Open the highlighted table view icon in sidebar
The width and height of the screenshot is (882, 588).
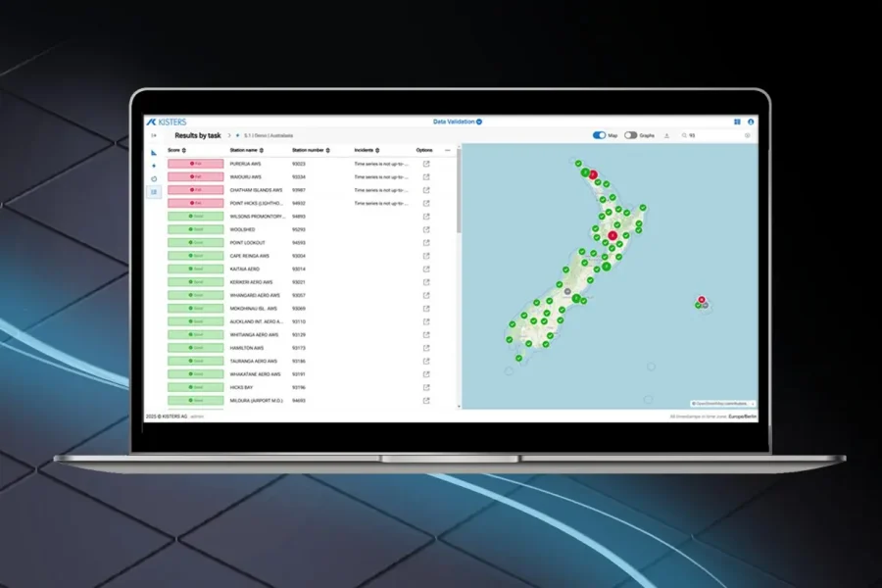154,192
